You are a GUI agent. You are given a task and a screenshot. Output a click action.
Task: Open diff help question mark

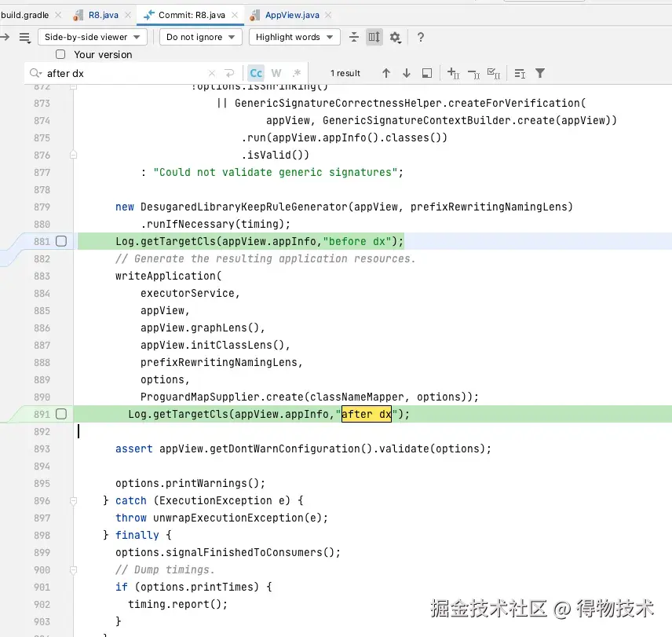click(421, 37)
